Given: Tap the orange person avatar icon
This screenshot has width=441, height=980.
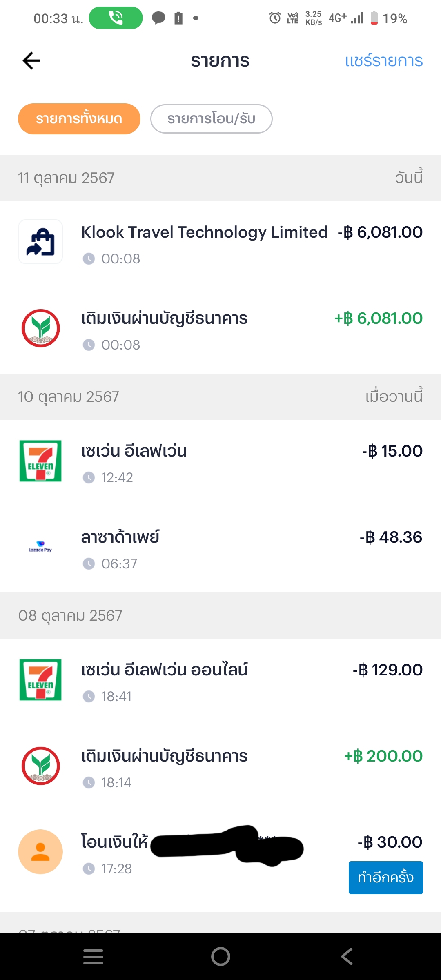Looking at the screenshot, I should click(40, 852).
